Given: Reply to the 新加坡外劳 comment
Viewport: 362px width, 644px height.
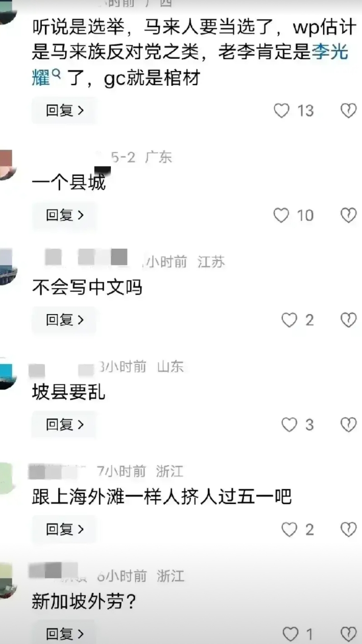Looking at the screenshot, I should (64, 634).
